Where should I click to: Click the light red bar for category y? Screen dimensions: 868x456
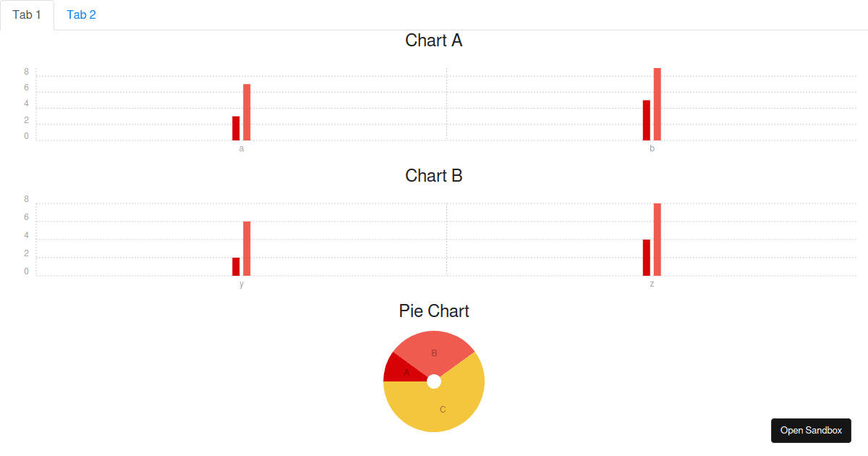click(247, 248)
